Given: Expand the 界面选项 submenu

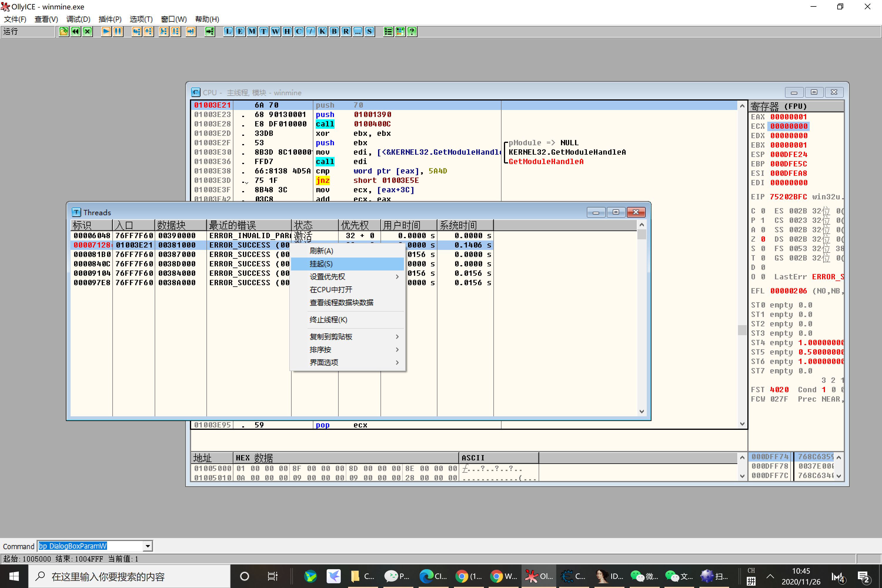Looking at the screenshot, I should (348, 362).
